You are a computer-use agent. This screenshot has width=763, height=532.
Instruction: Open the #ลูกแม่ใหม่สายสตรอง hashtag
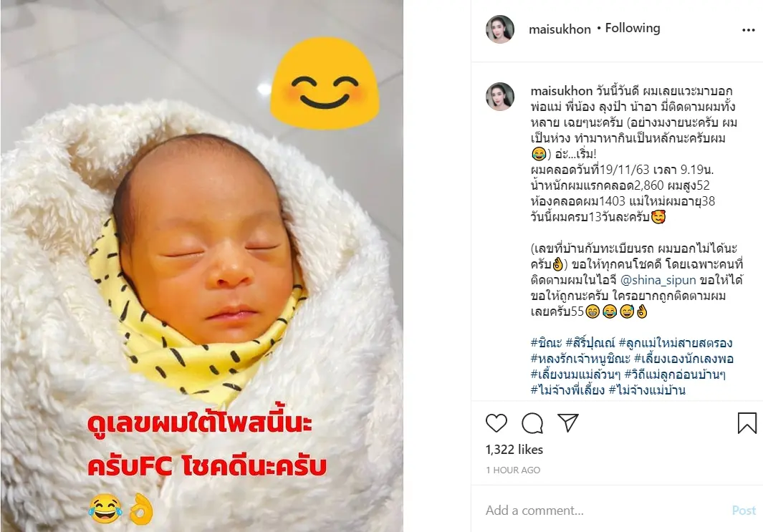[x=676, y=343]
